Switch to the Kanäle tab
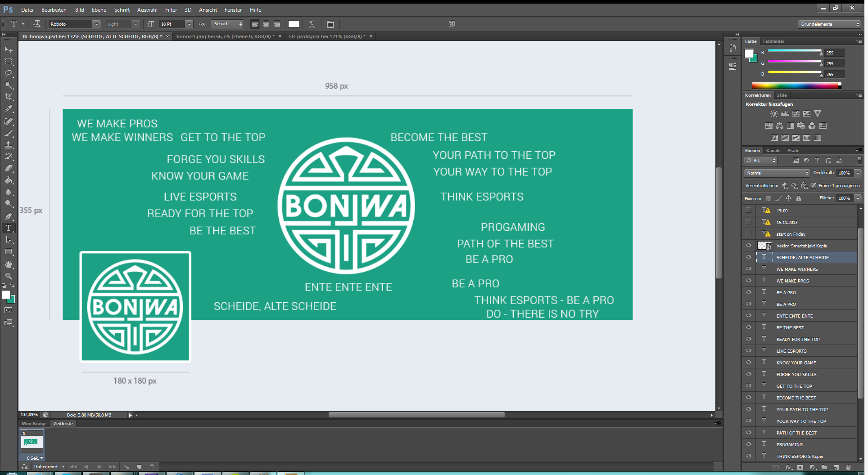The height and width of the screenshot is (475, 868). (773, 151)
